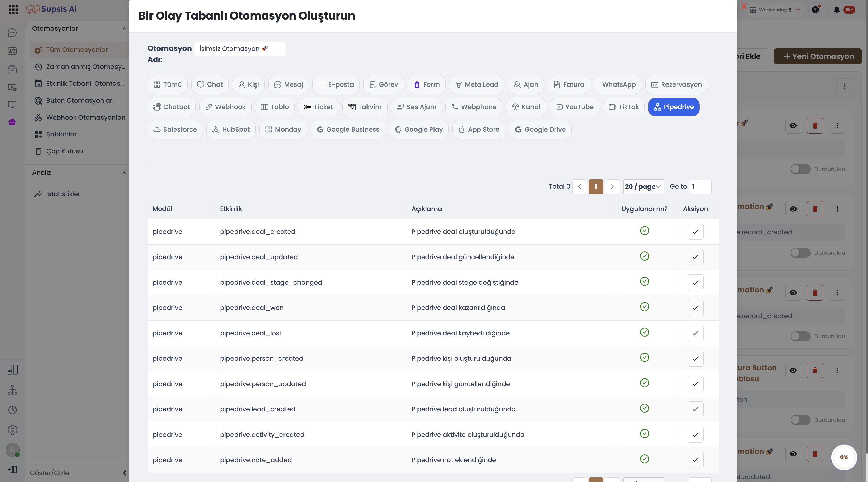This screenshot has width=868, height=482.
Task: Open the 20 / page dropdown
Action: coord(644,187)
